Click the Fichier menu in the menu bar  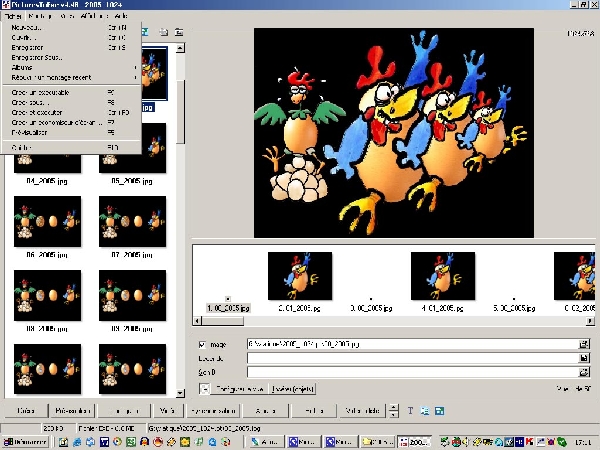coord(13,16)
